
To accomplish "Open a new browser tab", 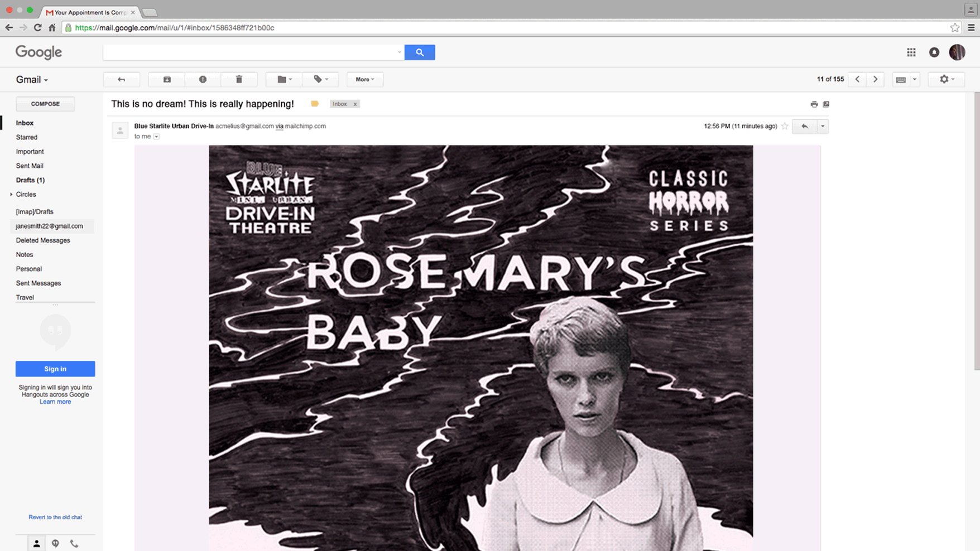I will click(x=150, y=12).
